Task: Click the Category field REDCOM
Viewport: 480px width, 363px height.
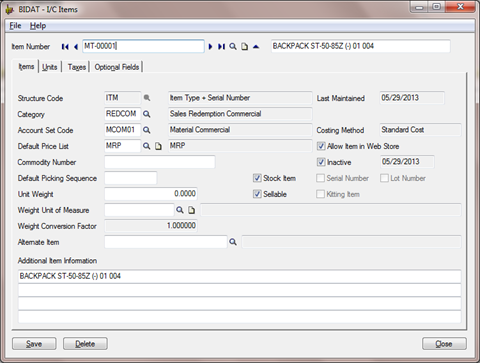Action: [122, 114]
